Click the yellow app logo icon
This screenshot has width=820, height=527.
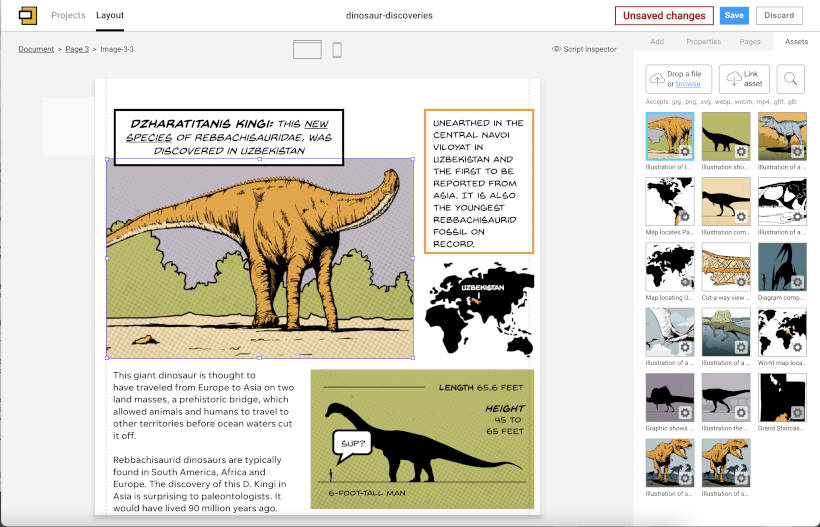28,16
